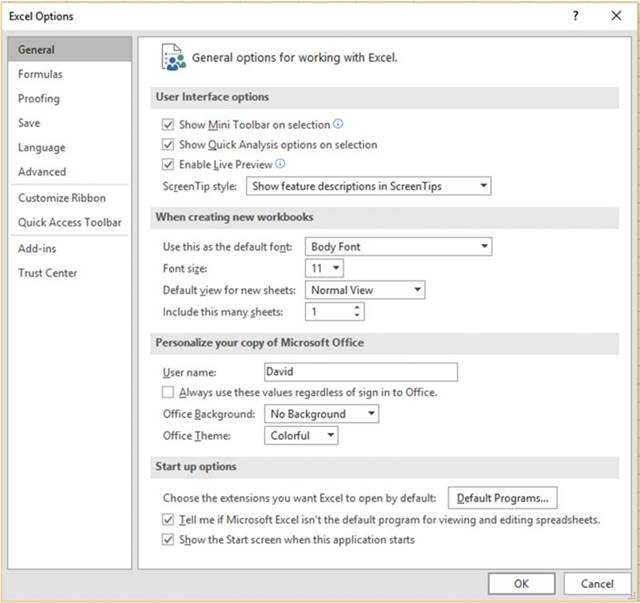Expand the default font Body Font dropdown
640x603 pixels.
point(398,247)
